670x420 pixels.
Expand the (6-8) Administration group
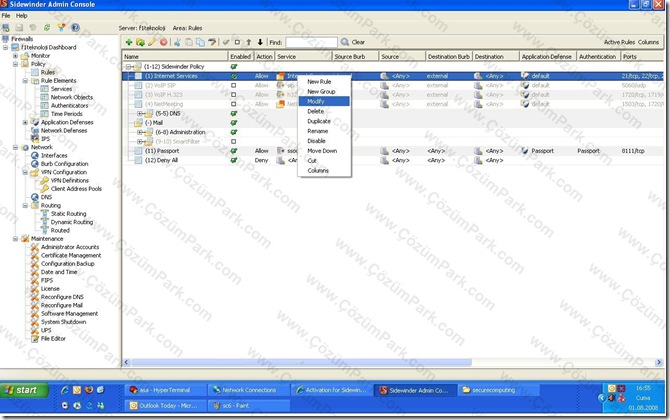[139, 132]
